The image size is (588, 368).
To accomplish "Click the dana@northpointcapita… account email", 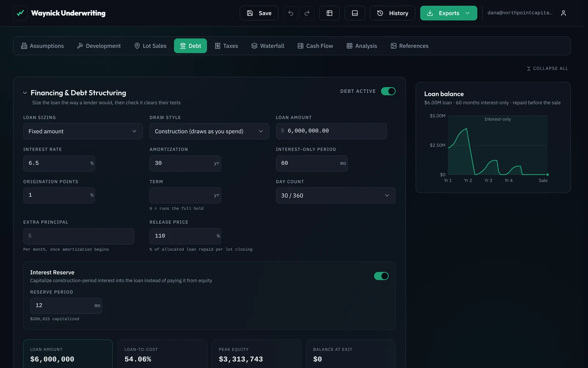I will click(520, 13).
